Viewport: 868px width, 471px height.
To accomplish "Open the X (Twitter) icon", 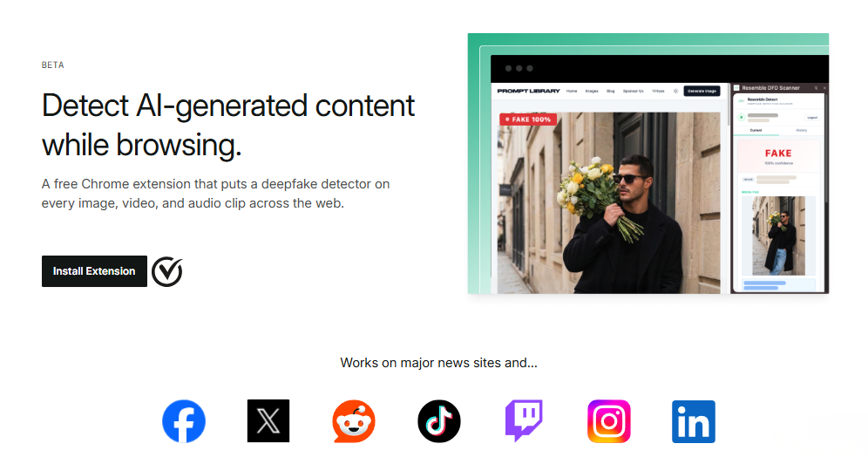I will click(268, 421).
